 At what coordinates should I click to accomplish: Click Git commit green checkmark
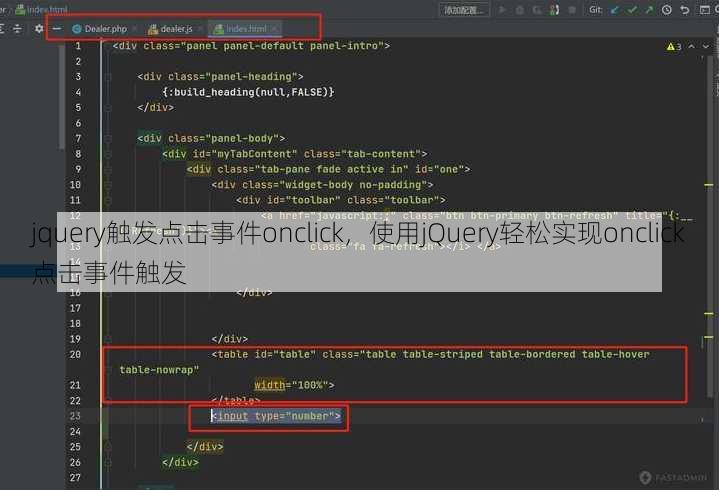point(632,10)
